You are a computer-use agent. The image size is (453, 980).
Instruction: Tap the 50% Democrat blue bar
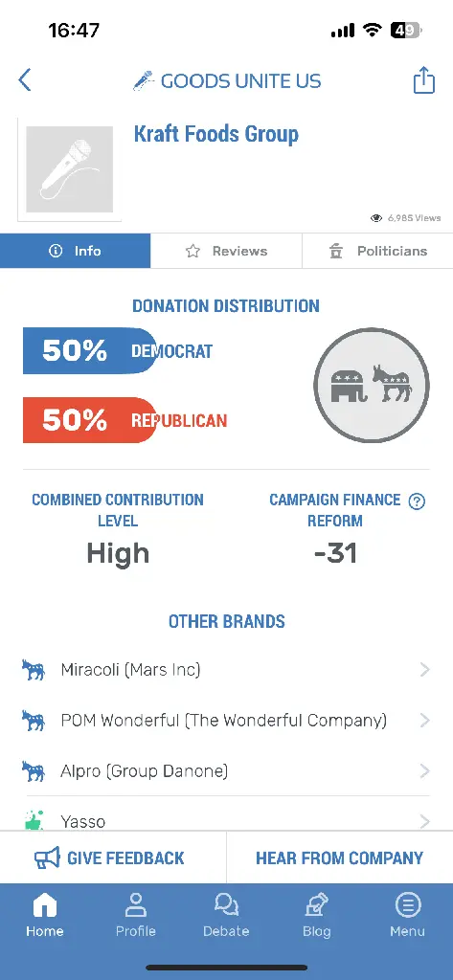coord(90,351)
